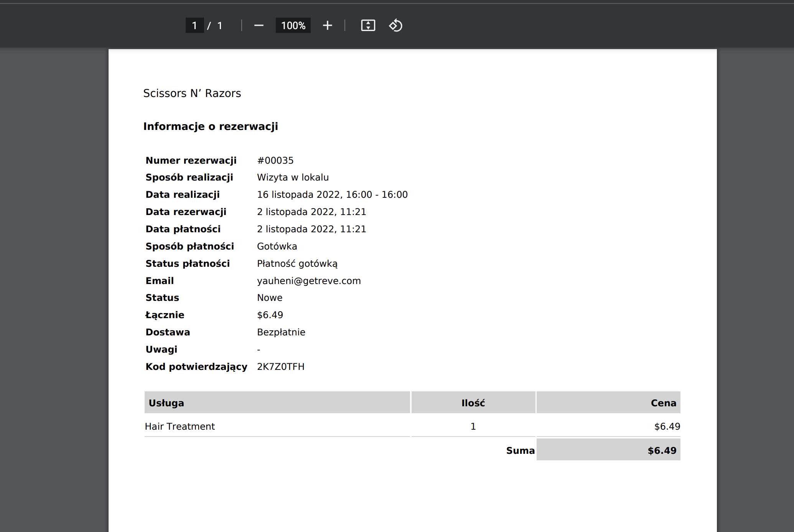The height and width of the screenshot is (532, 794).
Task: Click the Informacje o rezerwacji heading
Action: 210,126
